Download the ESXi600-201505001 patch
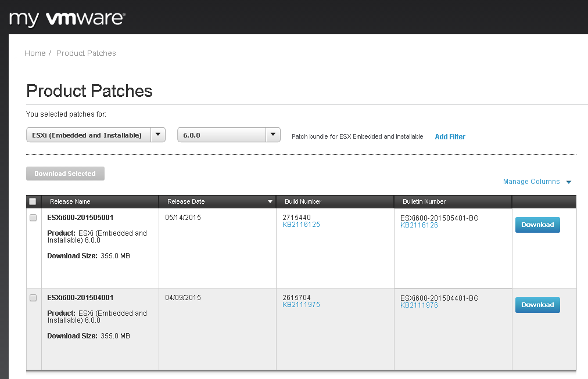 [x=537, y=225]
